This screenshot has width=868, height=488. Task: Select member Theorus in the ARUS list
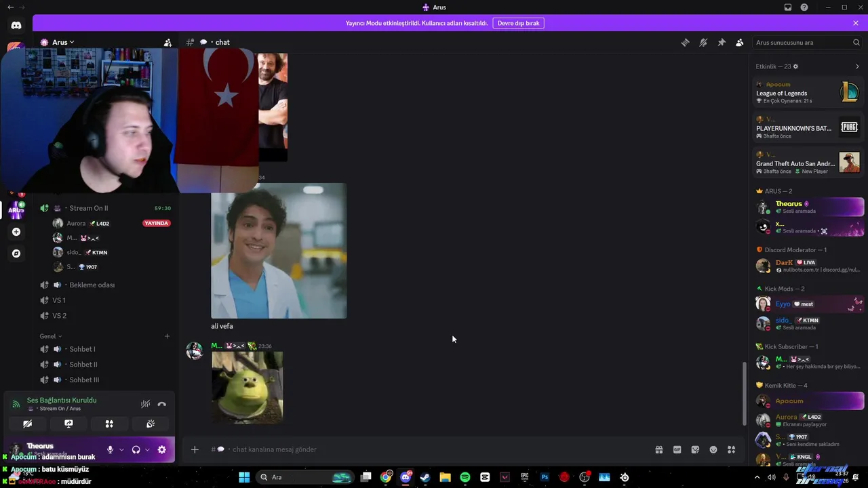click(809, 207)
